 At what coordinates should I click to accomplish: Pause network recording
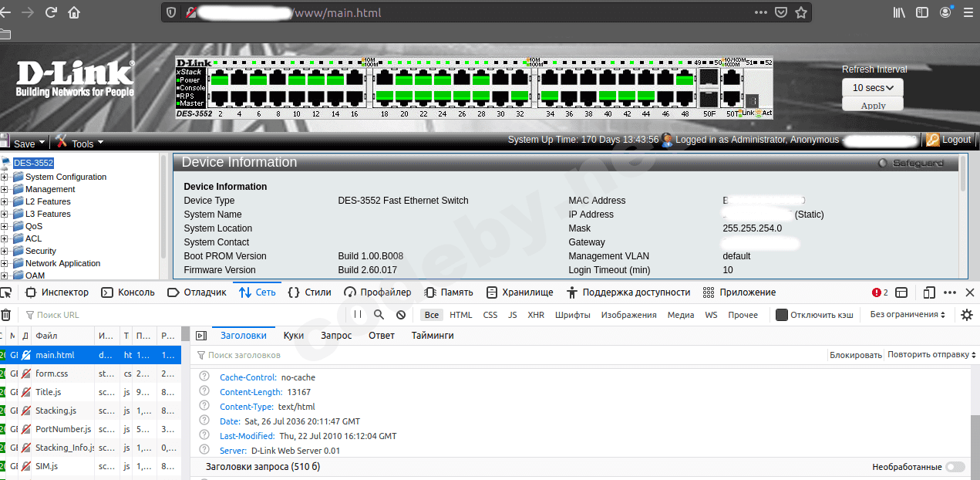coord(358,315)
